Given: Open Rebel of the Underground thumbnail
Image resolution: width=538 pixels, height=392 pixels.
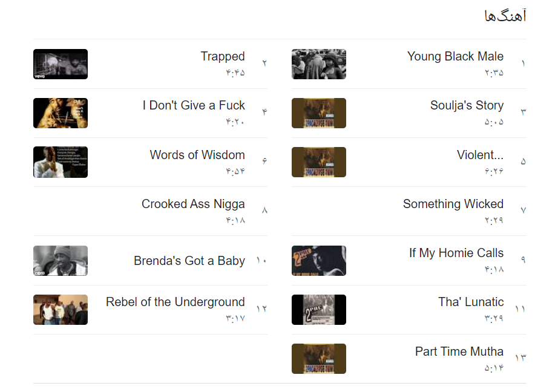Looking at the screenshot, I should [61, 310].
